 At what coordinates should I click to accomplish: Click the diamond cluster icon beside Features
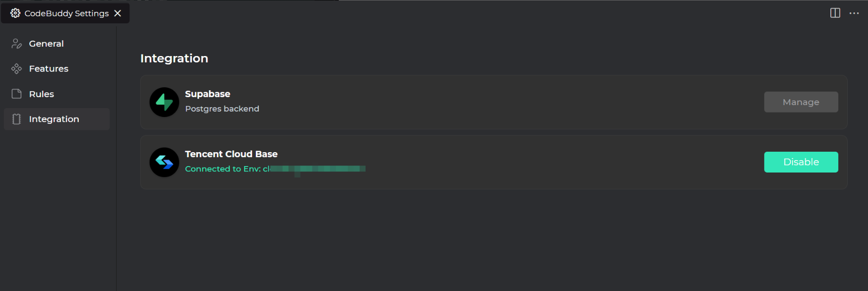coord(16,68)
